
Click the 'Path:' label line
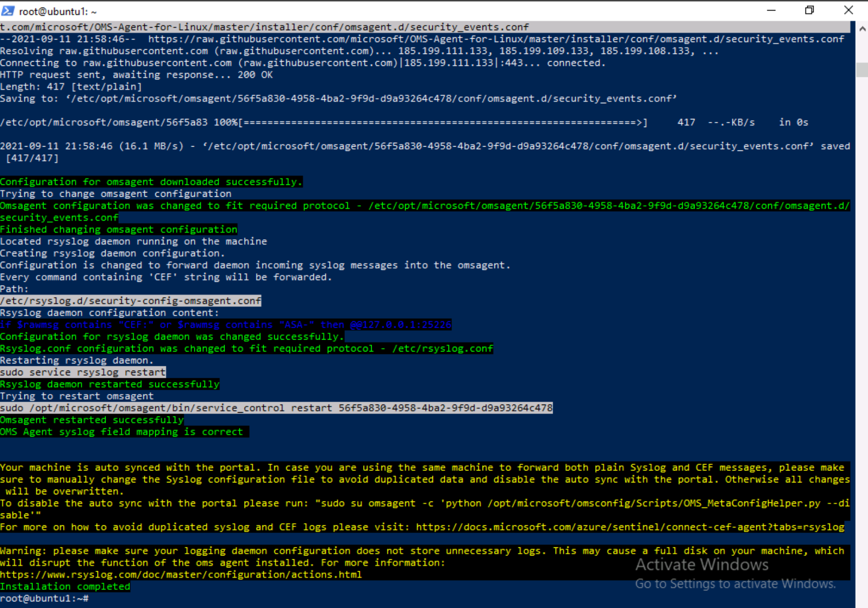14,288
